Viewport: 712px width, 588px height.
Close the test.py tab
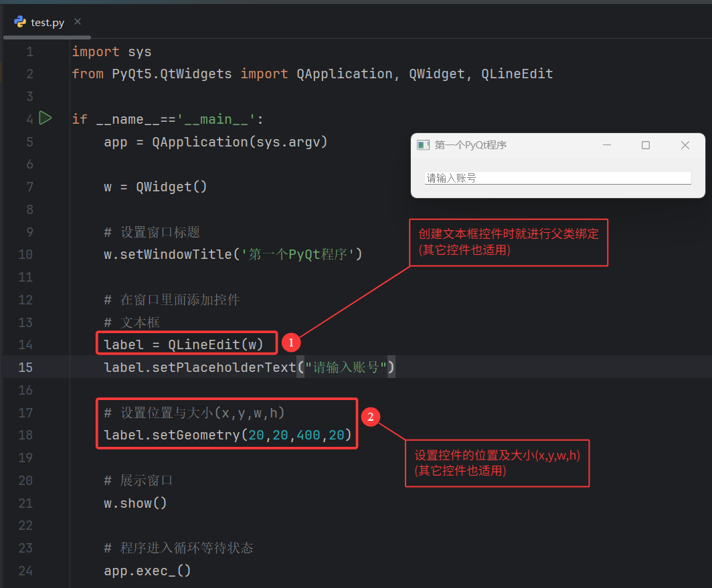(78, 21)
